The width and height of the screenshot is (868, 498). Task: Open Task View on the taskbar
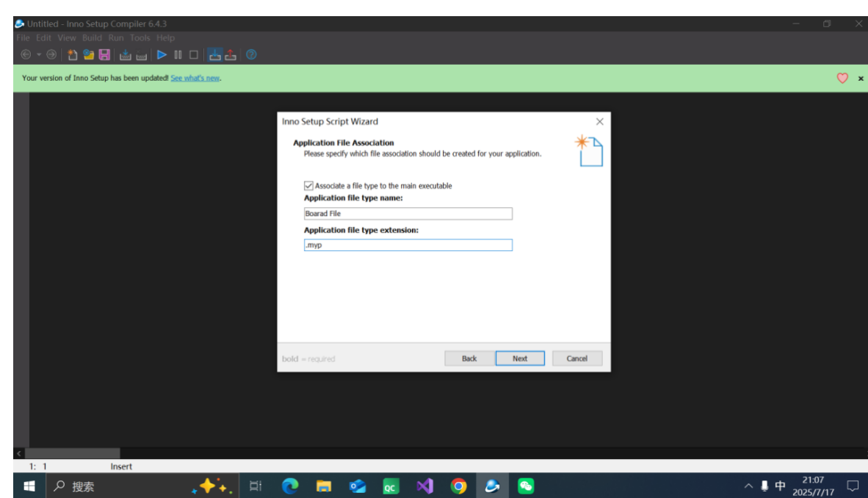click(x=256, y=486)
